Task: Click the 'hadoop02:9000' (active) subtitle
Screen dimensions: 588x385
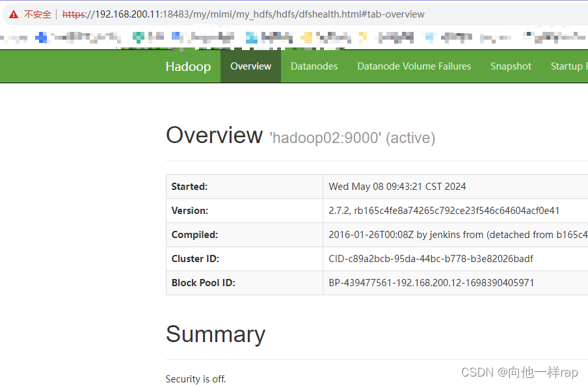Action: (352, 138)
